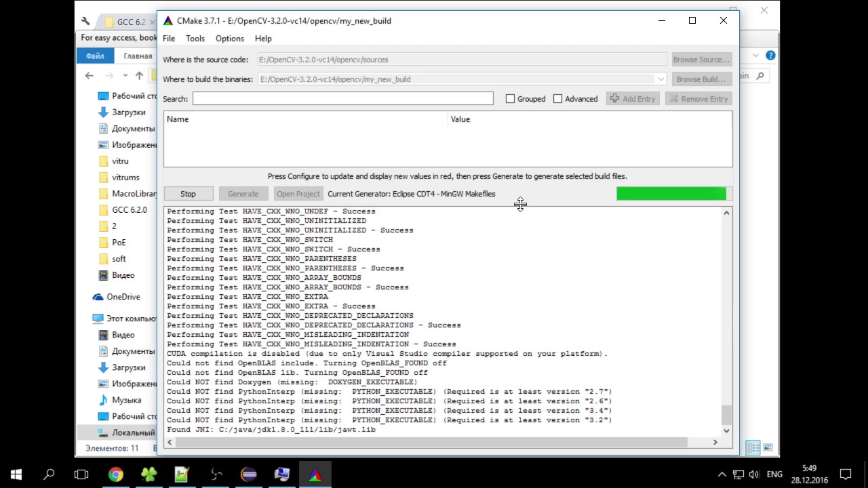Select the vitrums folder in sidebar
868x488 pixels.
(125, 178)
